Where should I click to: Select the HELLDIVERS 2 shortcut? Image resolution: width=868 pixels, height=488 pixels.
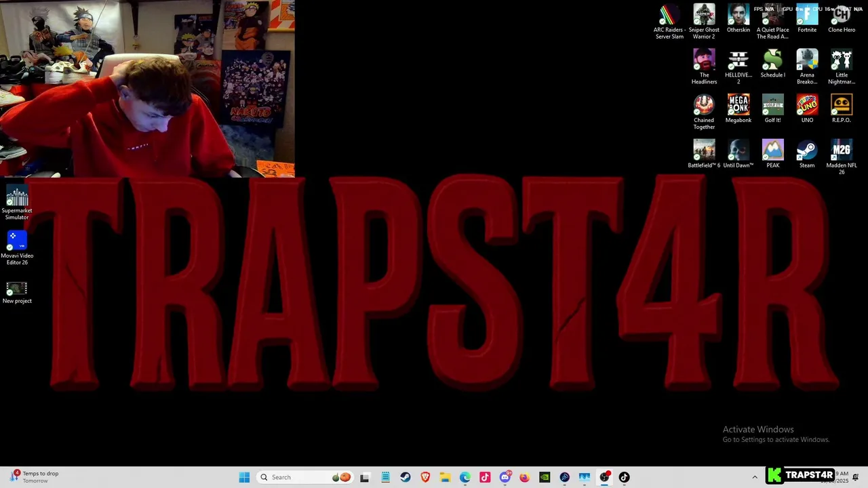(738, 67)
